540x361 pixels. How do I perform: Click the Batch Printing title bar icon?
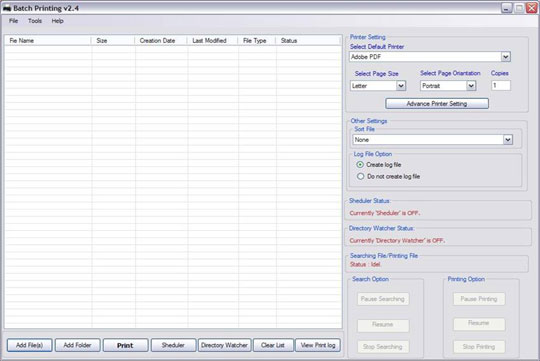[7, 8]
